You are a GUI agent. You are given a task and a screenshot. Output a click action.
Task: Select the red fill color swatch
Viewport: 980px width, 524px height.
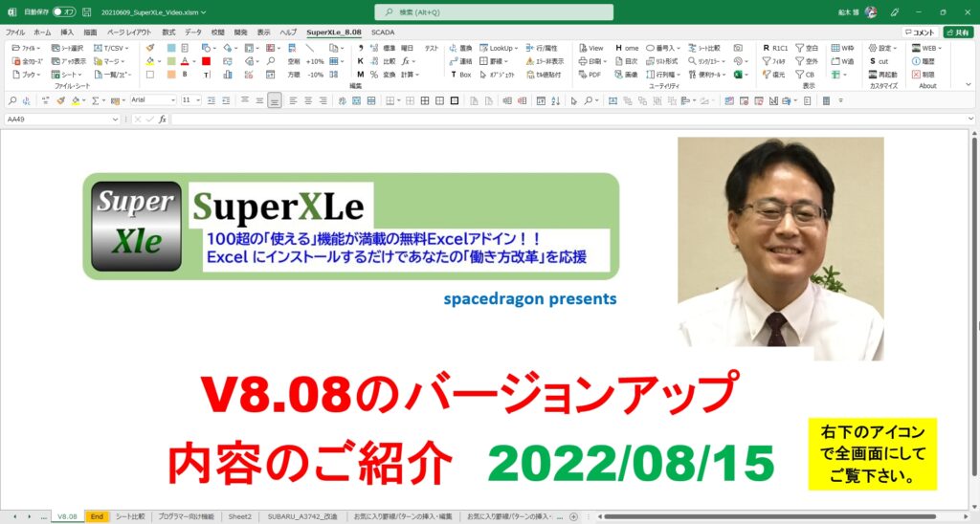pyautogui.click(x=207, y=61)
